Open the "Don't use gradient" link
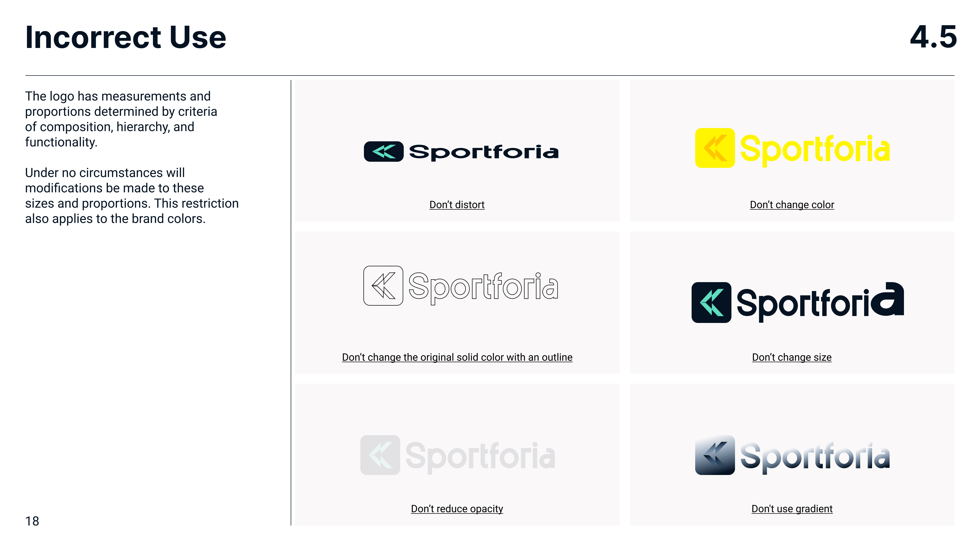The image size is (980, 551). pyautogui.click(x=792, y=508)
